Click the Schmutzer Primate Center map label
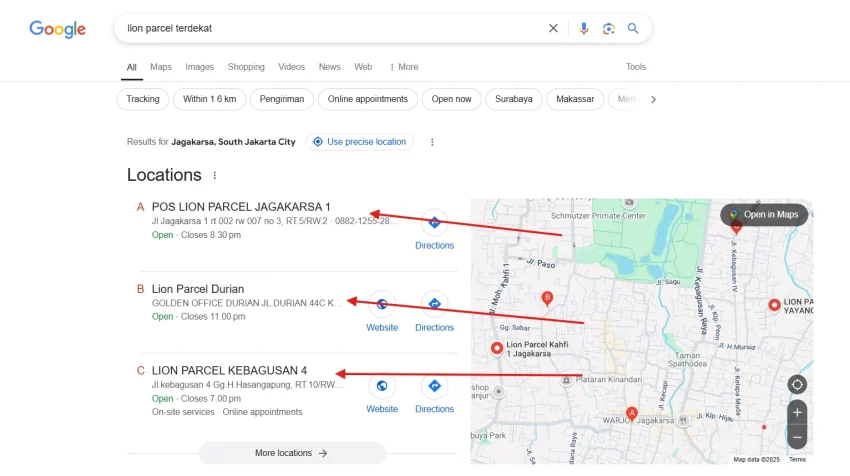 click(x=598, y=216)
